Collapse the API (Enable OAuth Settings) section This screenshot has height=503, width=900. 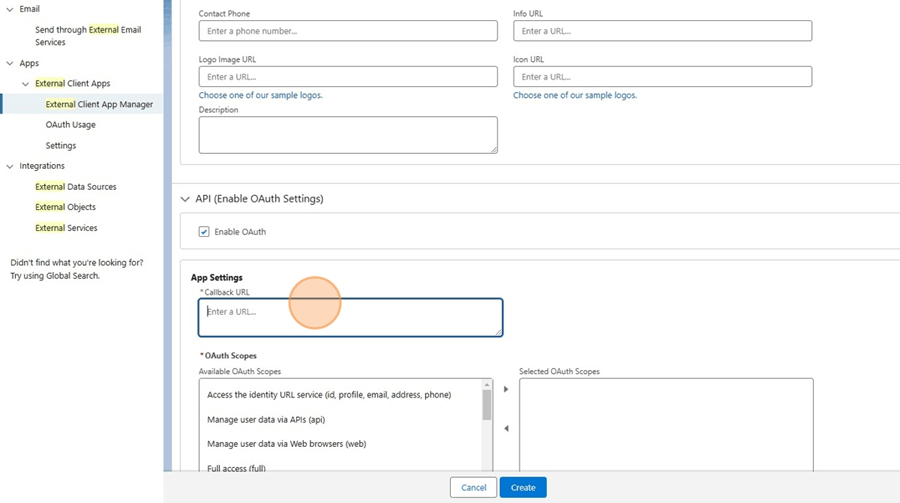pos(185,199)
